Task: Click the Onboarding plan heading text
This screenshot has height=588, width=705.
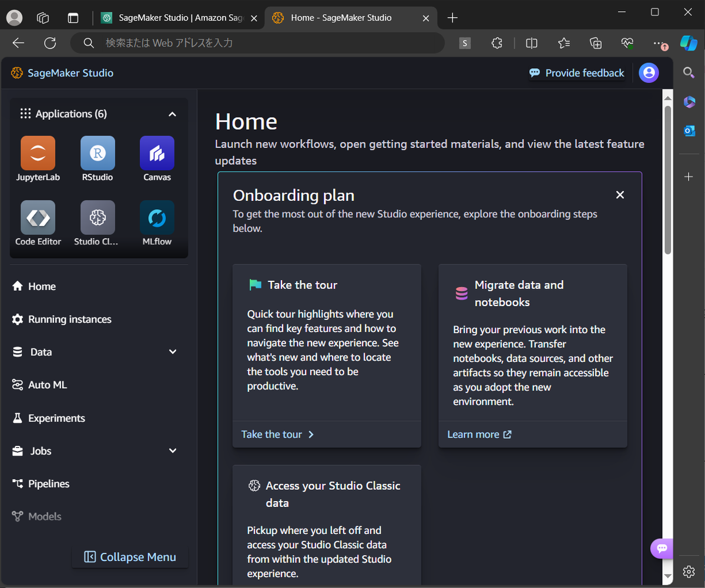Action: point(294,195)
